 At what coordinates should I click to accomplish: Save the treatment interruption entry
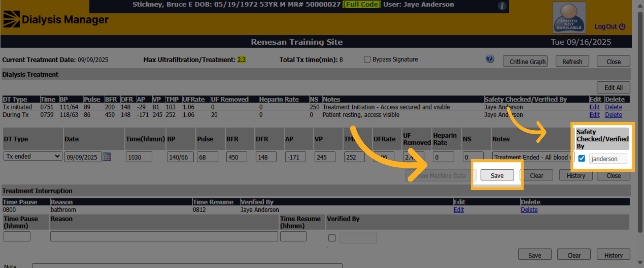535,255
